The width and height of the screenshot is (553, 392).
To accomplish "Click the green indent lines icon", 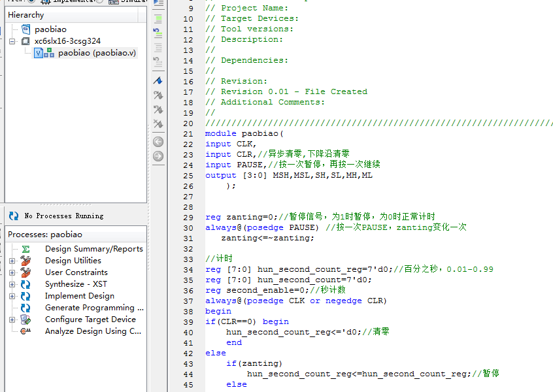I will point(158,17).
